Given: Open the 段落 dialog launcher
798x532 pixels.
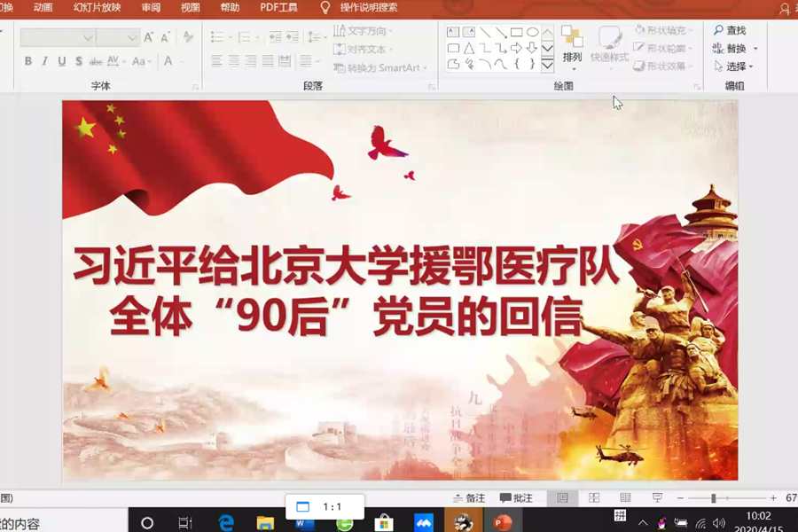Looking at the screenshot, I should [432, 87].
